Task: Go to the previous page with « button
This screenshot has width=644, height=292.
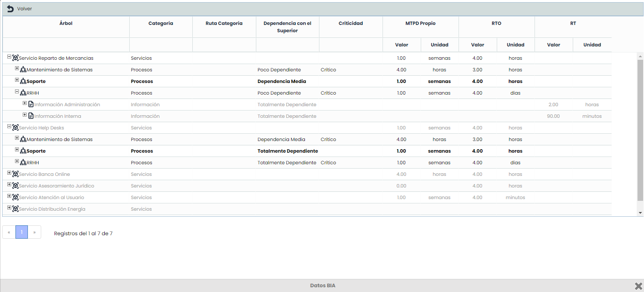Action: click(x=9, y=232)
